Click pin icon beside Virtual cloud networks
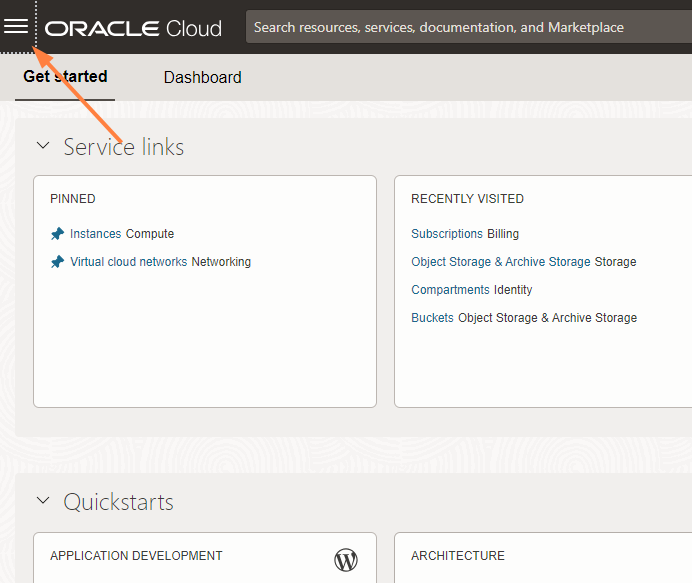The image size is (692, 583). pyautogui.click(x=57, y=262)
